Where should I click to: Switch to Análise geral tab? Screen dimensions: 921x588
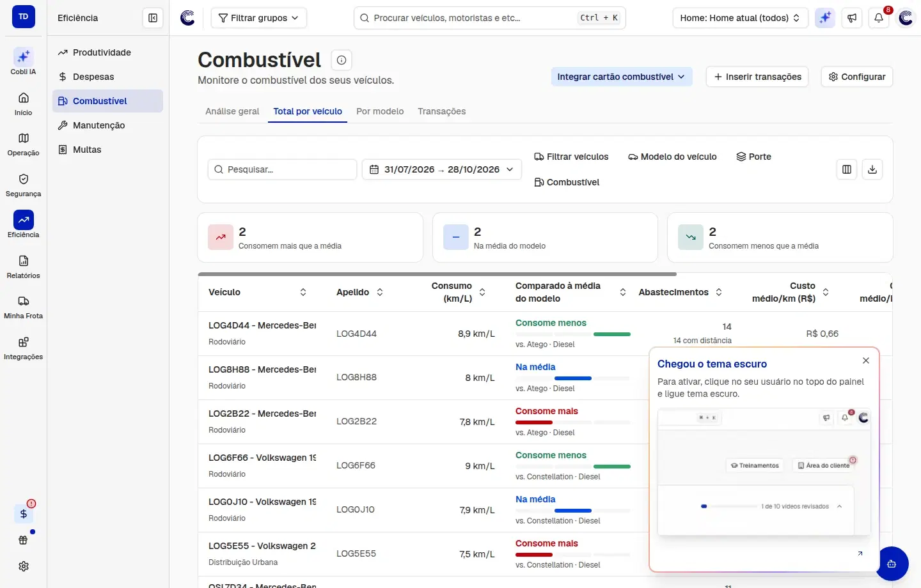coord(232,111)
